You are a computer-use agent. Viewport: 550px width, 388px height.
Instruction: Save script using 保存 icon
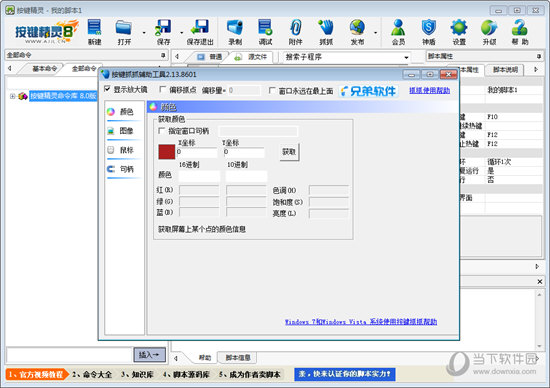pos(163,32)
